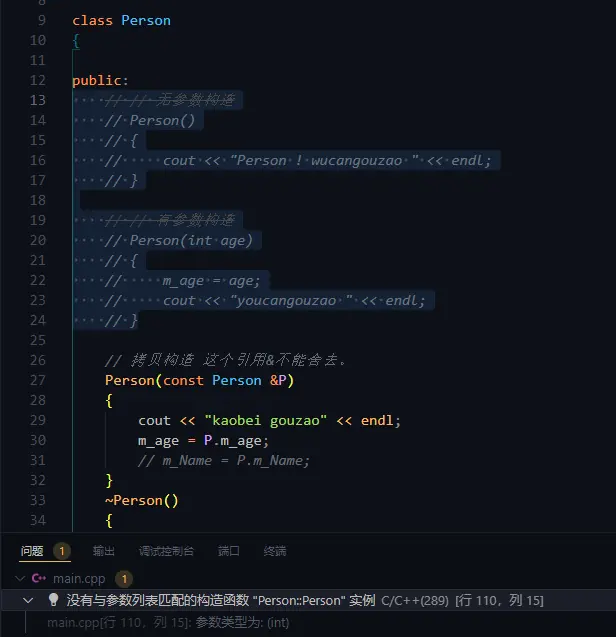Collapse the Person::Person error details
This screenshot has width=616, height=637.
click(x=28, y=600)
